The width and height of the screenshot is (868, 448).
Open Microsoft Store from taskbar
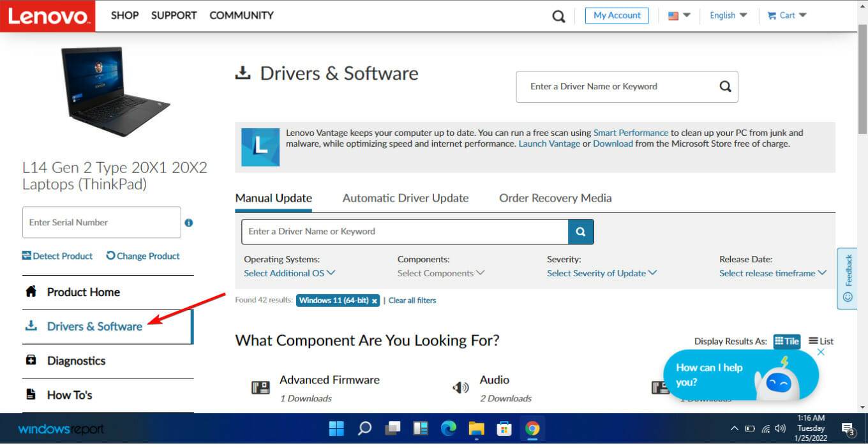504,428
